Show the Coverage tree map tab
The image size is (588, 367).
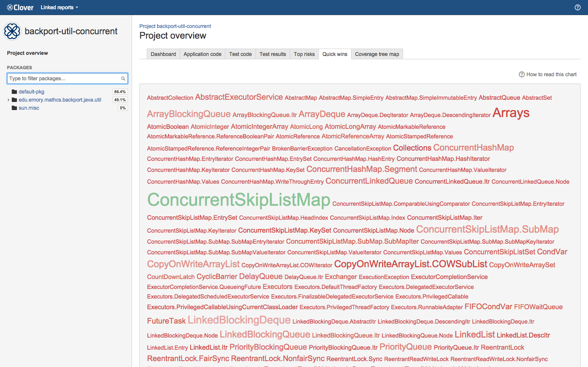tap(377, 54)
